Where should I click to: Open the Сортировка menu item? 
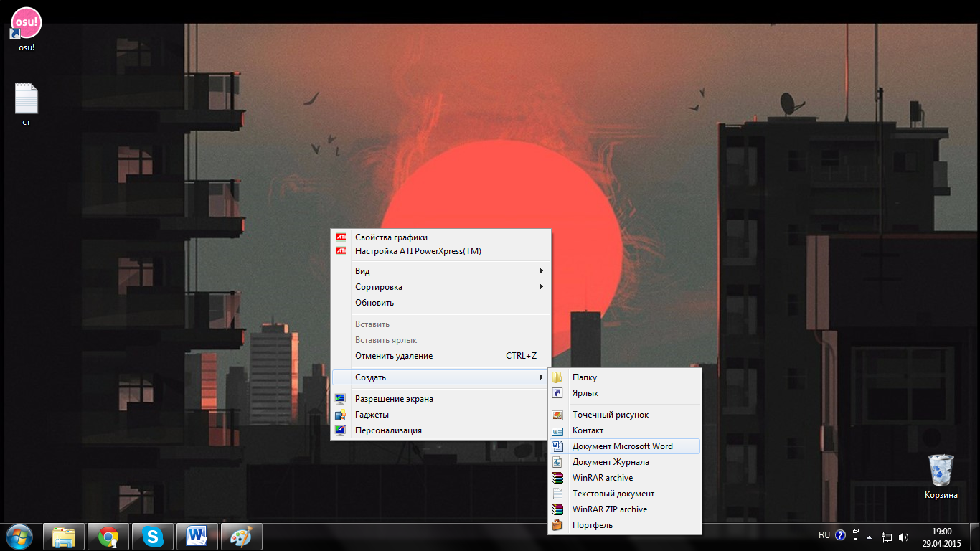[x=440, y=287]
